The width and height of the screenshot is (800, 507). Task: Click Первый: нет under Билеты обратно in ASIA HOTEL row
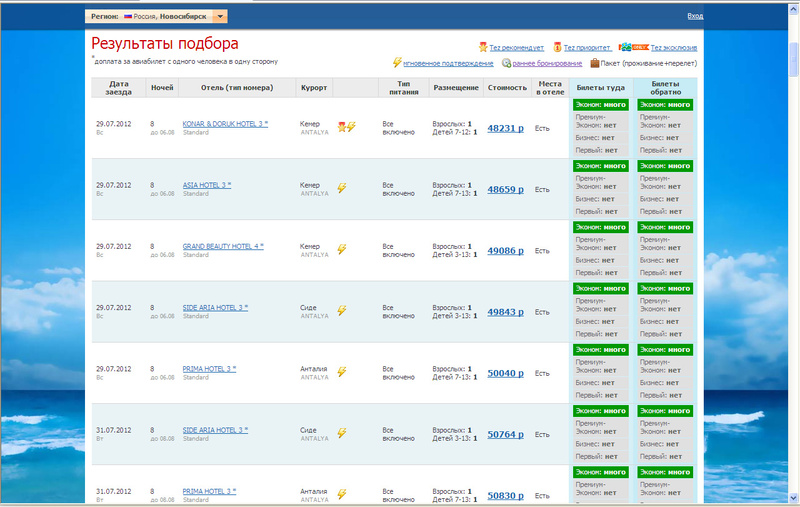tap(665, 211)
